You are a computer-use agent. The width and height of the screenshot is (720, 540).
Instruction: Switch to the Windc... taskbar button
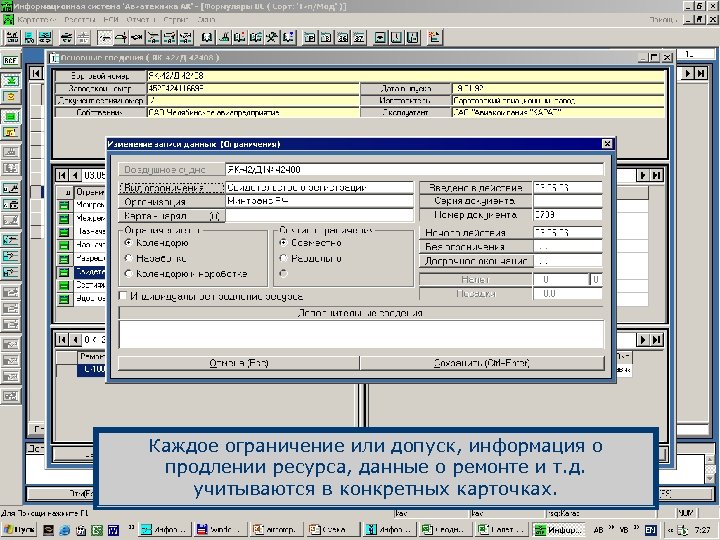tap(220, 530)
